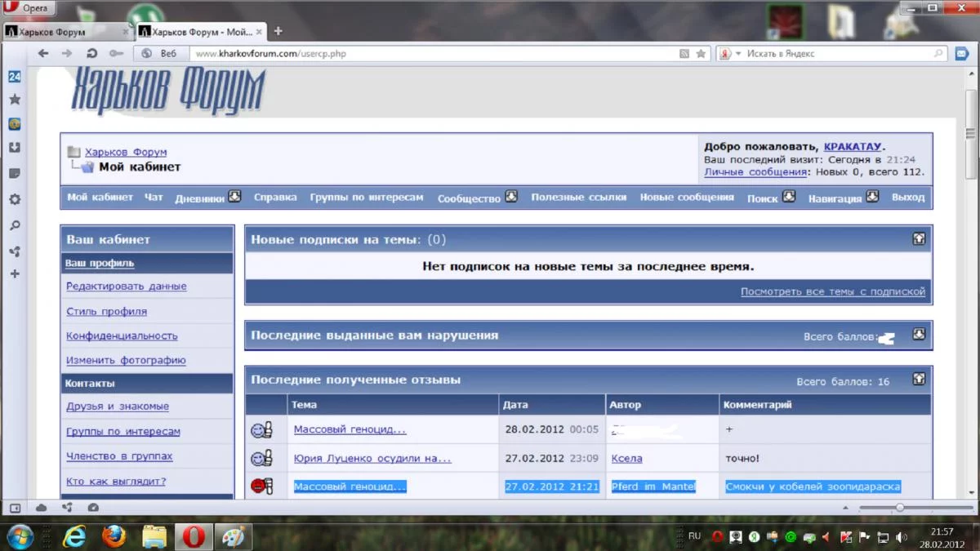Open the Yandex search engine dropdown
Viewport: 980px width, 551px height.
click(730, 54)
